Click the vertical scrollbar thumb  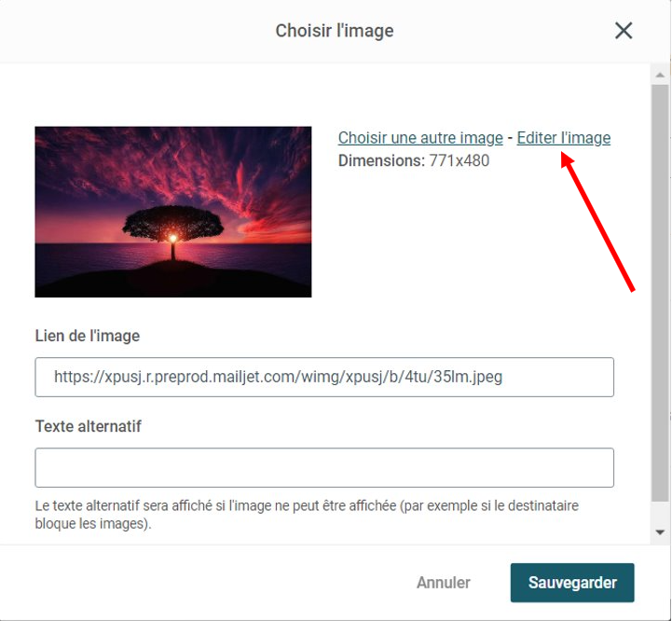coord(660,293)
